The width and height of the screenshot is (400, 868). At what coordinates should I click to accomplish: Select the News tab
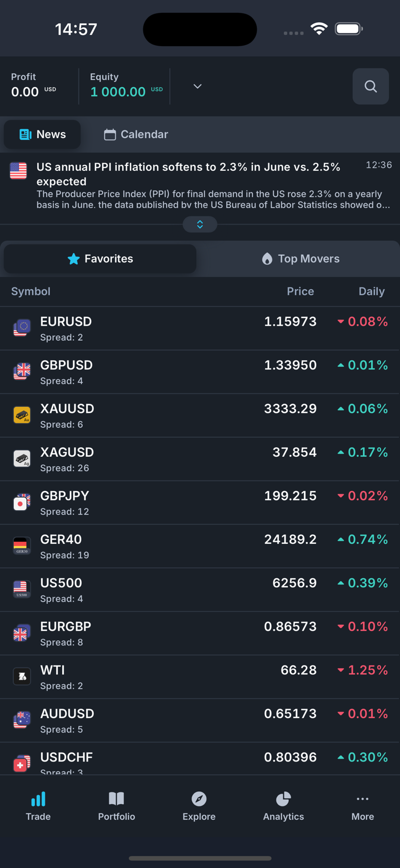pos(43,134)
